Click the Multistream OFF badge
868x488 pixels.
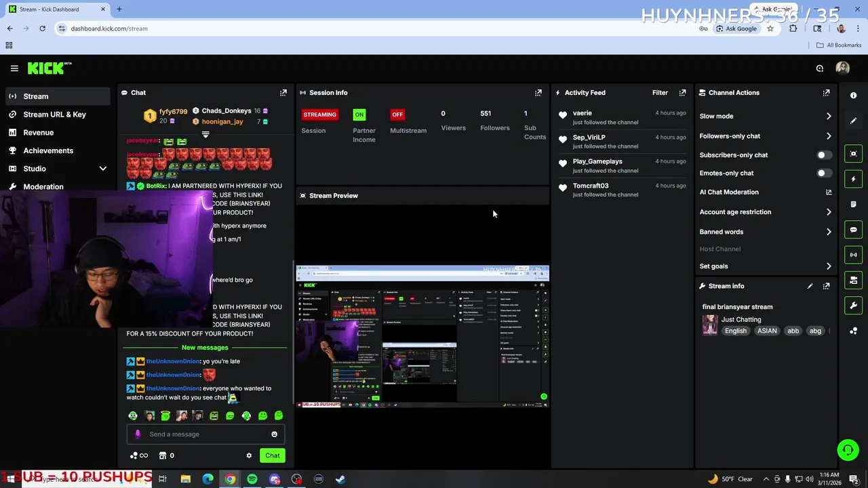pos(397,115)
